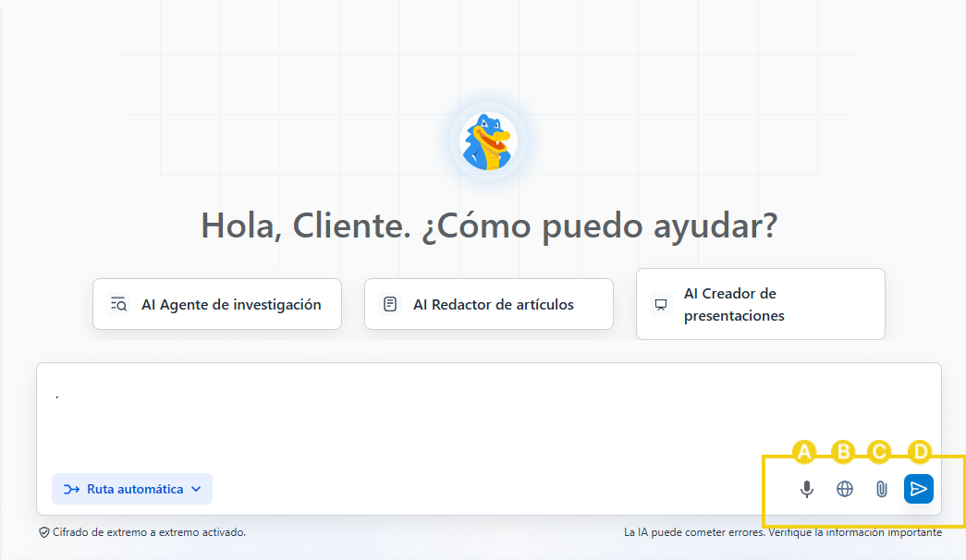Screen dimensions: 966x560
Task: Launch AI Agente de investigación
Action: click(217, 304)
